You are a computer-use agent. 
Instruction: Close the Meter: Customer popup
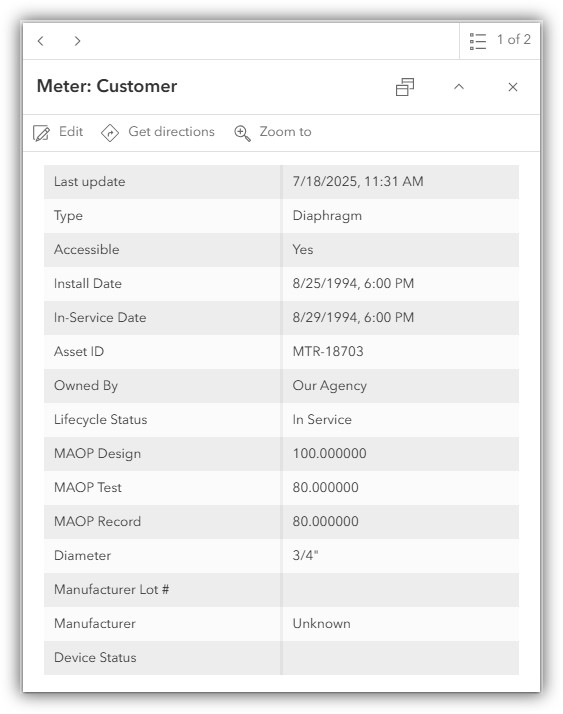[x=513, y=87]
